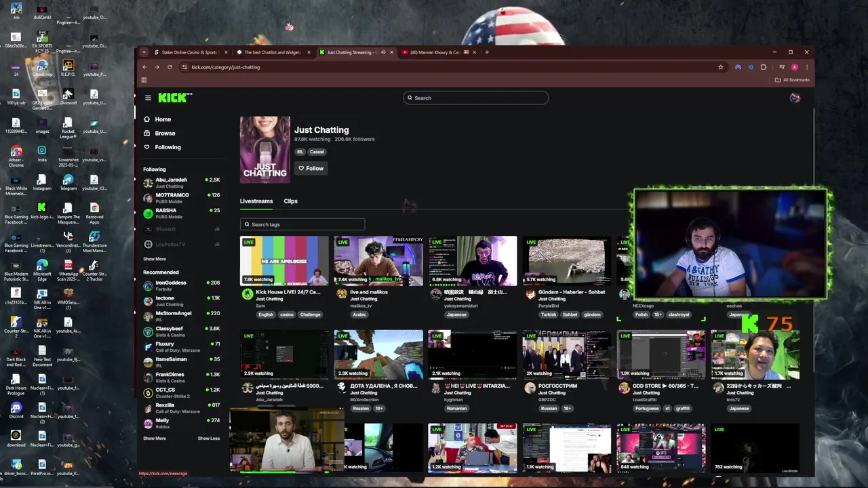Open tectone recommended channel
Viewport: 868px width, 488px height.
[182, 301]
